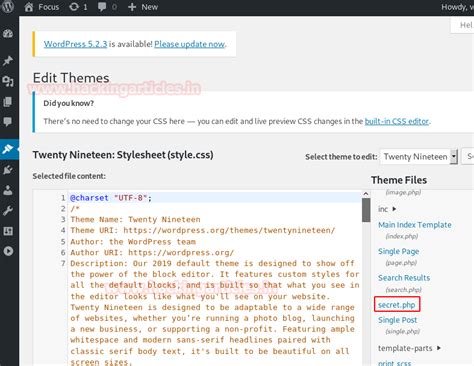
Task: Click the Author URI line in editor
Action: coord(152,253)
